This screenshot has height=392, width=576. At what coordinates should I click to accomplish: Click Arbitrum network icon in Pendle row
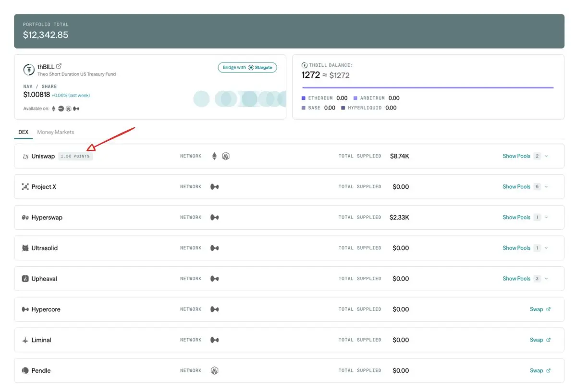[x=215, y=370]
